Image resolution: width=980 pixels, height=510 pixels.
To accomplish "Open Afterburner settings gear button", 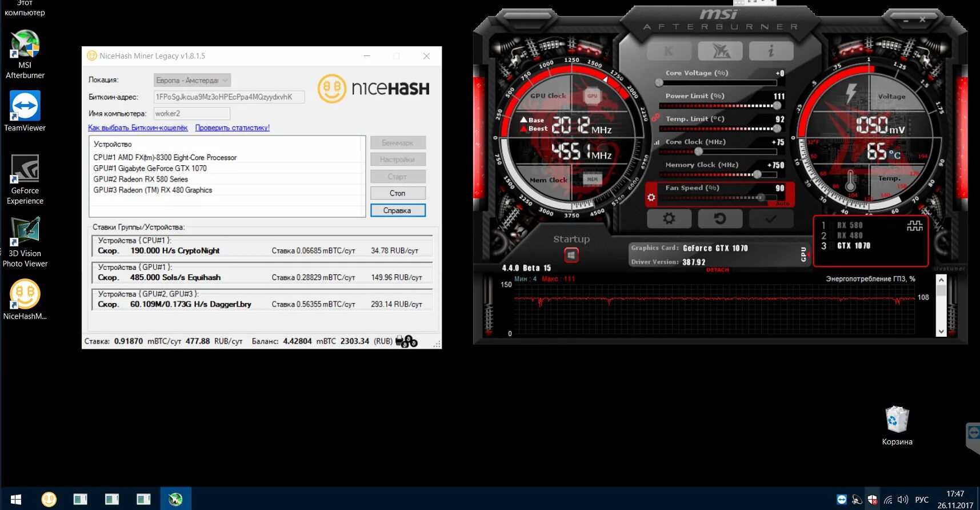I will point(669,218).
